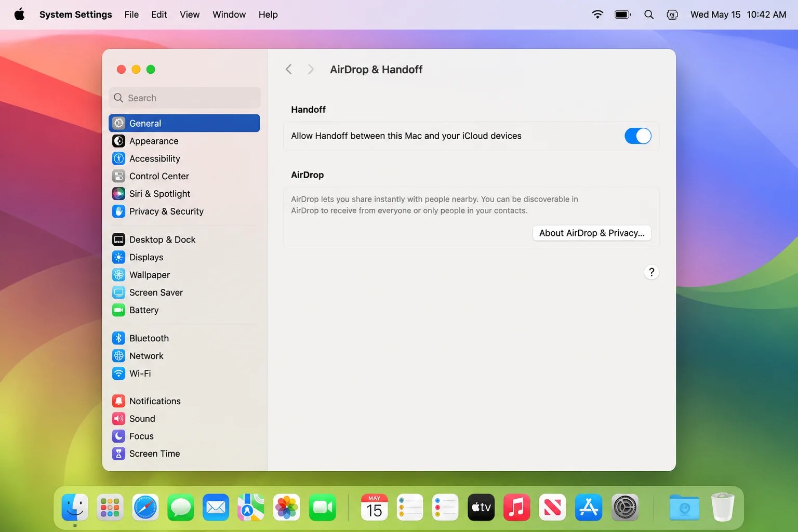Close the System Settings window

(121, 70)
